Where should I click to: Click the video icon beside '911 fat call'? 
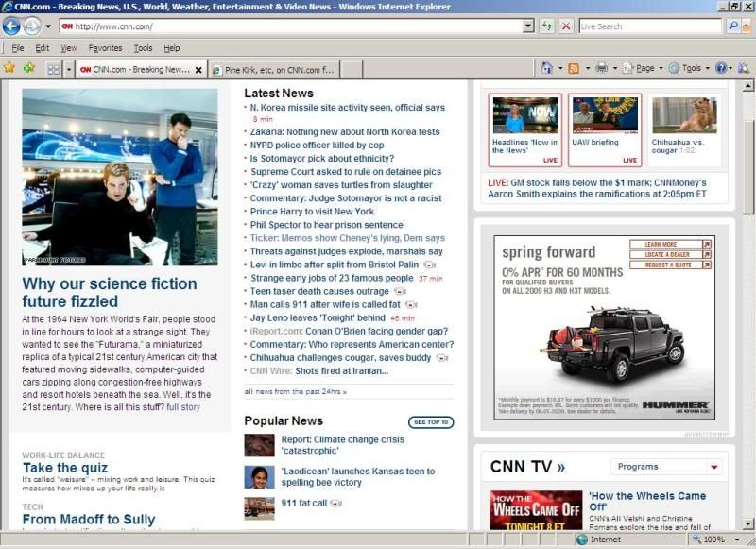coord(336,504)
